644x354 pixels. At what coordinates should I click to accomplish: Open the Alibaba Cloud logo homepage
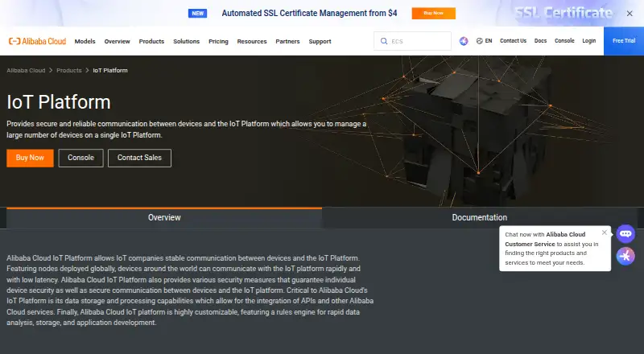[x=37, y=41]
